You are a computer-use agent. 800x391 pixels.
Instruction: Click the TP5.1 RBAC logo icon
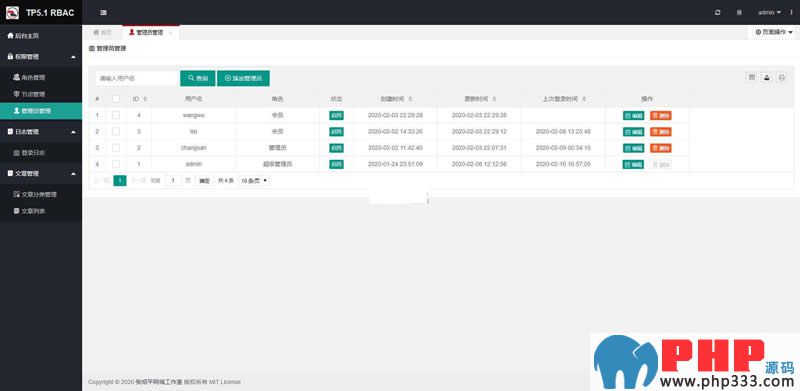[x=12, y=12]
